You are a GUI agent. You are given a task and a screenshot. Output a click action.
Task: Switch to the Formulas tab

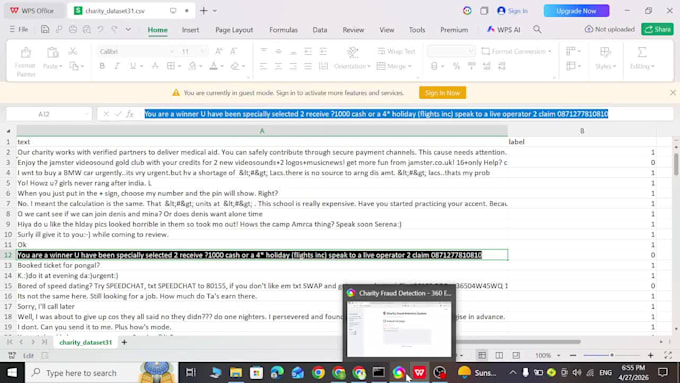coord(283,29)
